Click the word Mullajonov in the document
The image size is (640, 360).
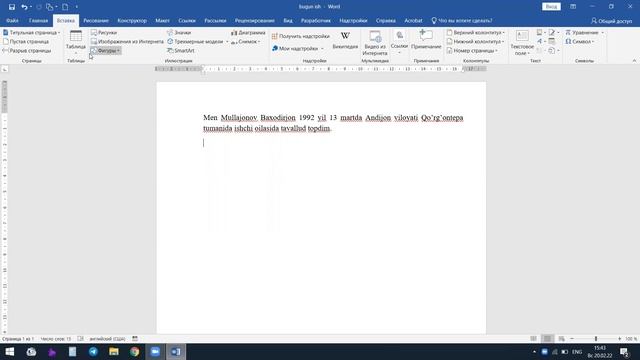coord(239,118)
